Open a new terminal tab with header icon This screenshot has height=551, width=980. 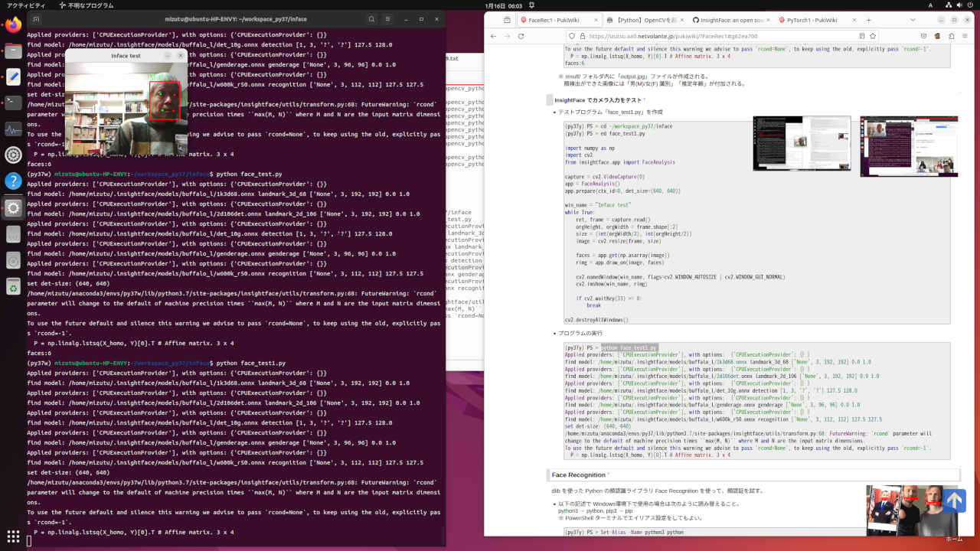37,19
